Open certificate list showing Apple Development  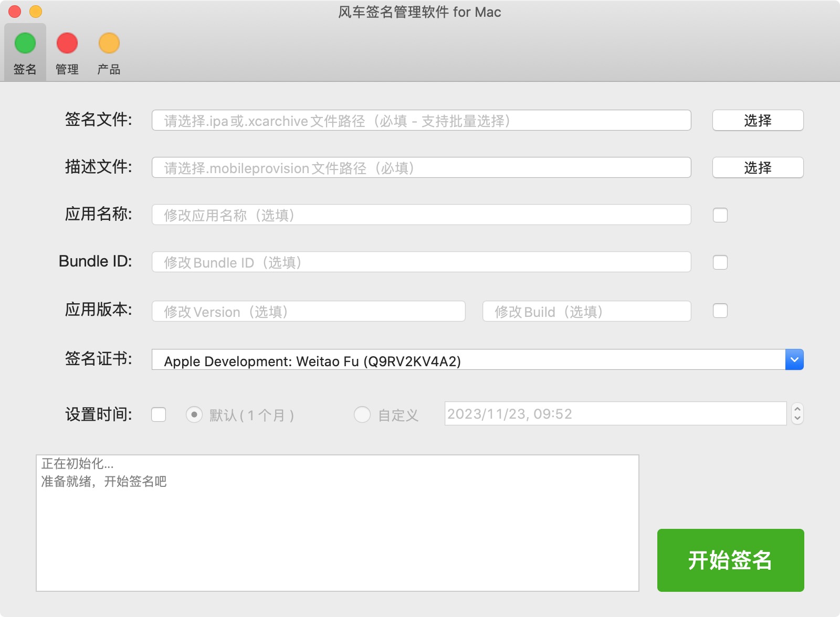pyautogui.click(x=467, y=360)
